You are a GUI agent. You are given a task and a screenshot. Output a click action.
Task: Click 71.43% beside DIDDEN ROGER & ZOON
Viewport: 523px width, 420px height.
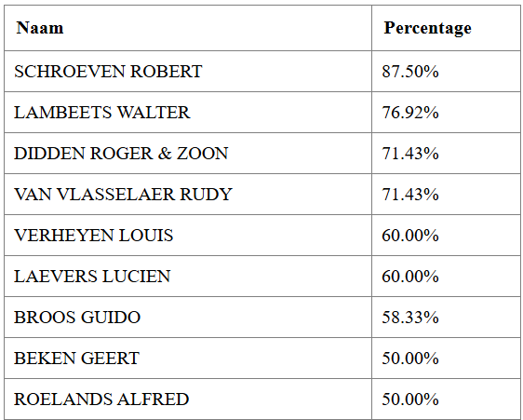point(410,154)
